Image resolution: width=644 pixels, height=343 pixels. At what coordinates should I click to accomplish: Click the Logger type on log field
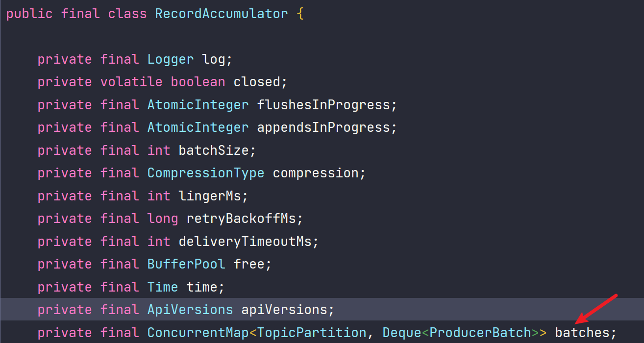point(171,59)
